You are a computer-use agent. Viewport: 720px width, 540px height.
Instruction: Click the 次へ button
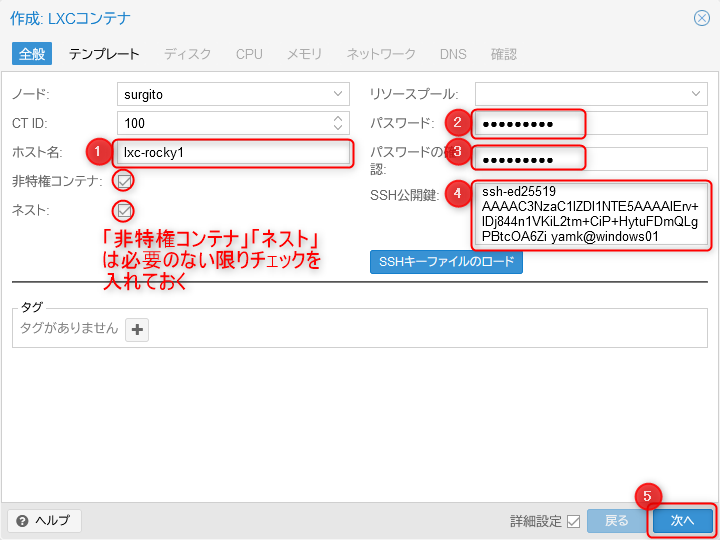682,521
